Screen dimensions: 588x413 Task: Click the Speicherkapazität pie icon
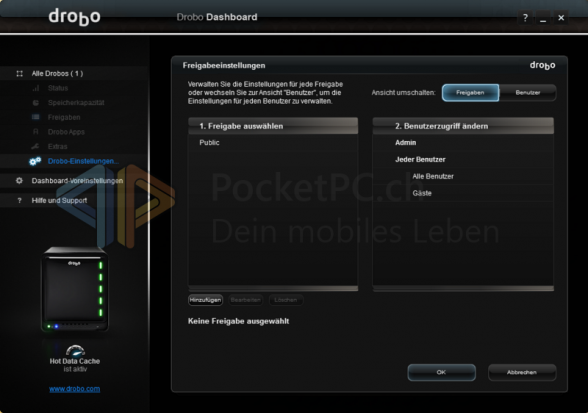(36, 103)
